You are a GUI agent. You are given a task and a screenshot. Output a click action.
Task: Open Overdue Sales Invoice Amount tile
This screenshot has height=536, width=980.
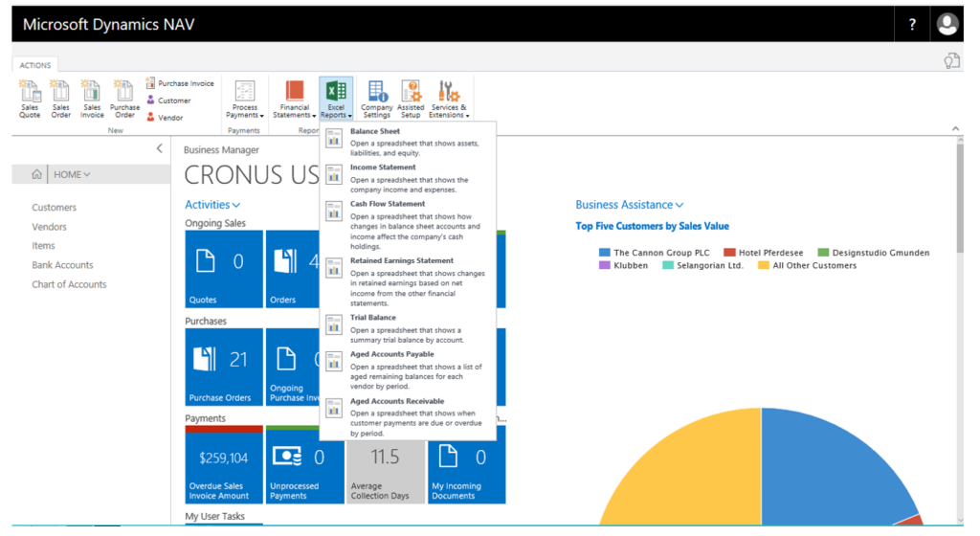tap(224, 465)
